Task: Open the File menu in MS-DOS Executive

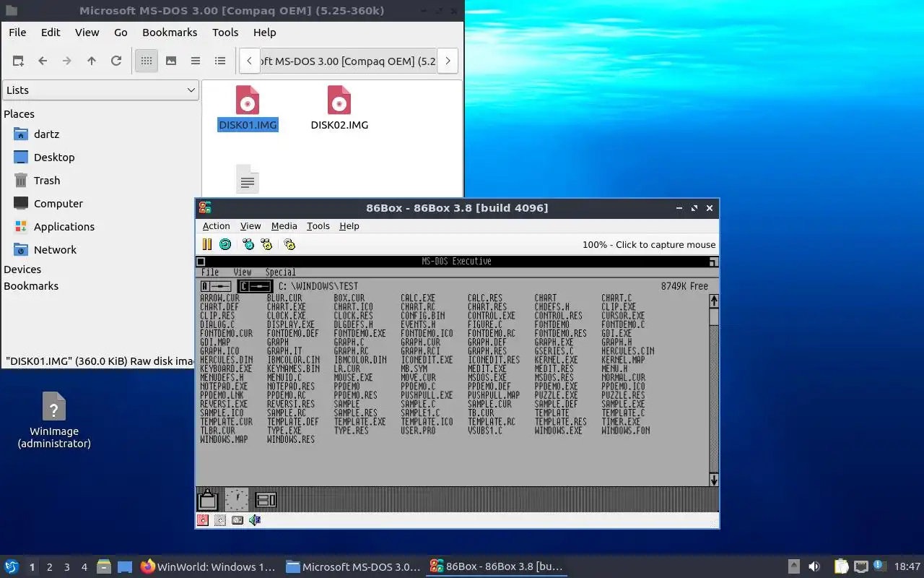Action: click(210, 272)
